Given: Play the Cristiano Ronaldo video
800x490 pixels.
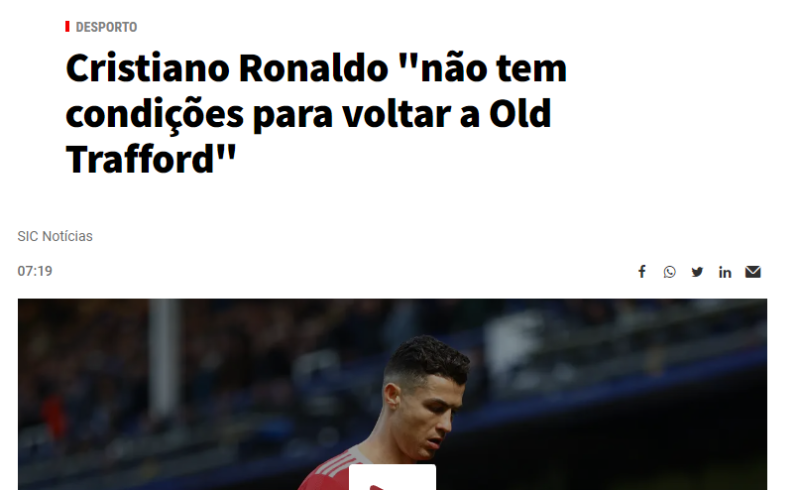Looking at the screenshot, I should tap(392, 478).
